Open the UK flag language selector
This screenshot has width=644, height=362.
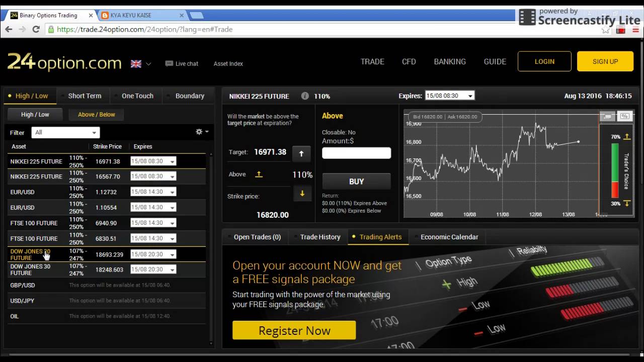pyautogui.click(x=141, y=64)
